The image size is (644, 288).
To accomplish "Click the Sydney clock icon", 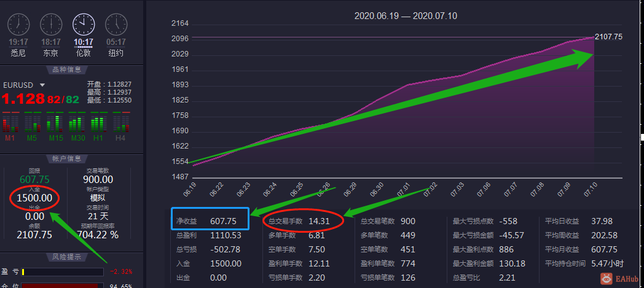I will [18, 24].
